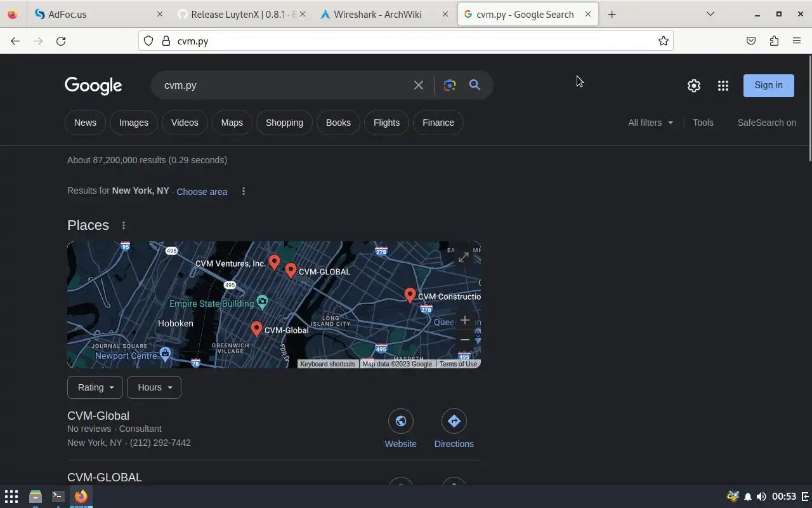This screenshot has width=812, height=508.
Task: Filter results by Images
Action: [x=134, y=123]
